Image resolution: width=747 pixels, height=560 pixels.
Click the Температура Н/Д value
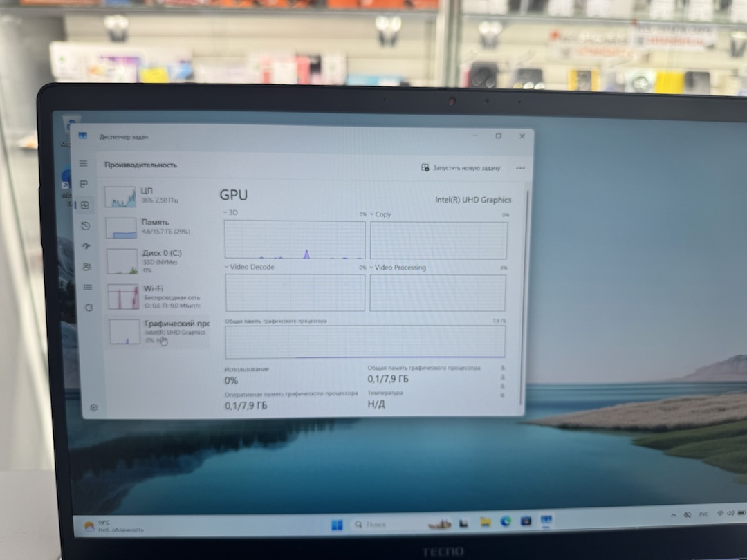pos(376,404)
